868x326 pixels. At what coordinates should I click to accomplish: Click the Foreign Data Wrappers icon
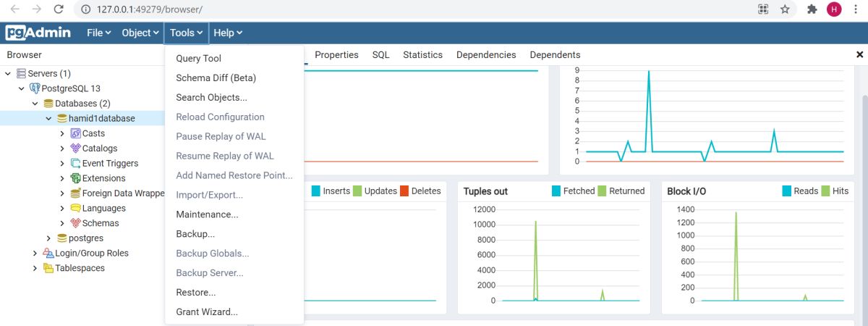pyautogui.click(x=75, y=193)
